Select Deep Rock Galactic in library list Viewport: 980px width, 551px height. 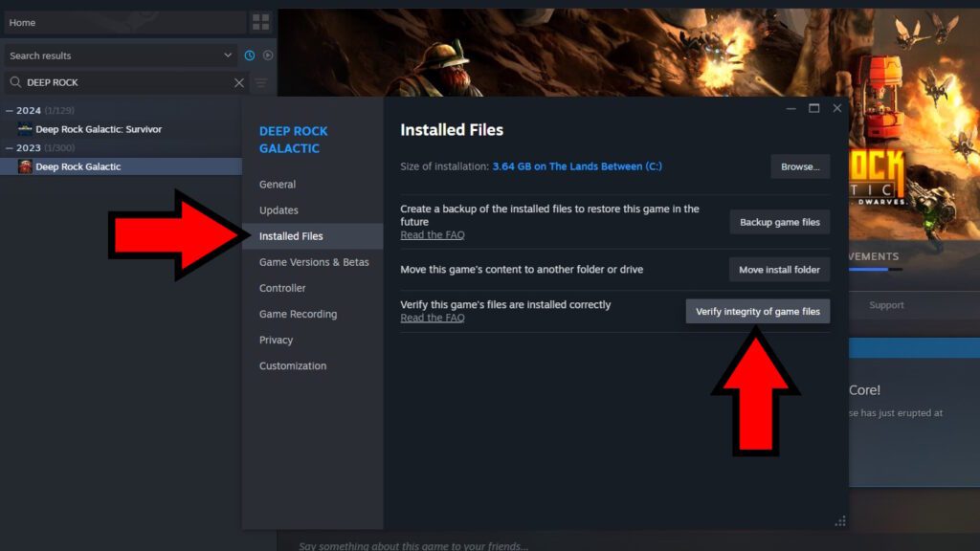pyautogui.click(x=122, y=166)
